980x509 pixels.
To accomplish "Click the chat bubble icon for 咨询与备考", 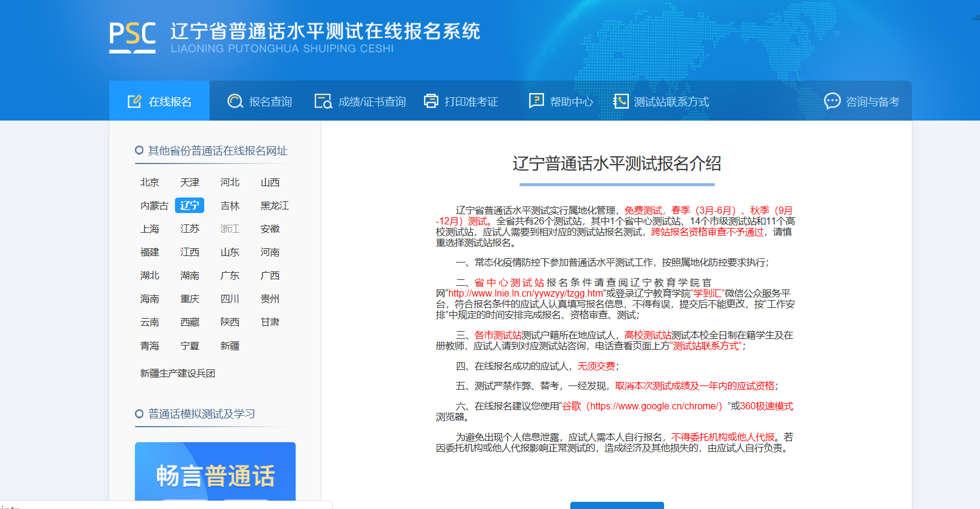I will click(832, 101).
